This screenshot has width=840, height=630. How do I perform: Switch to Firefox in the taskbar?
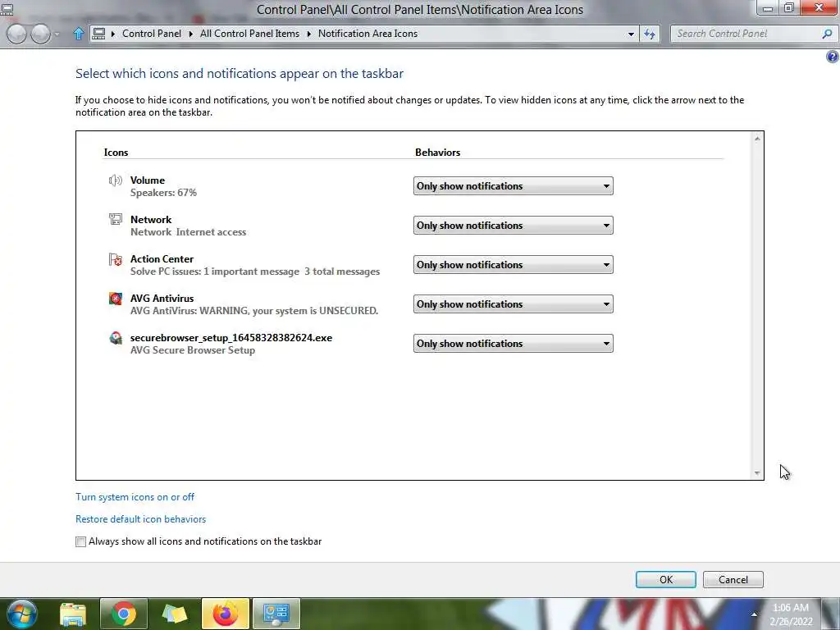tap(225, 614)
